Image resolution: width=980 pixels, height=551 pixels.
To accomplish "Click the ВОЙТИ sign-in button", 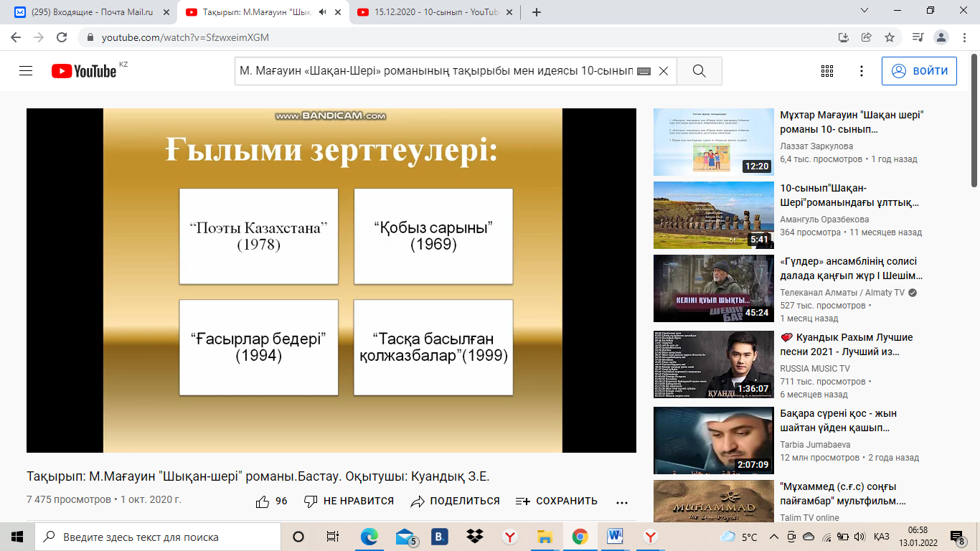I will [x=919, y=71].
